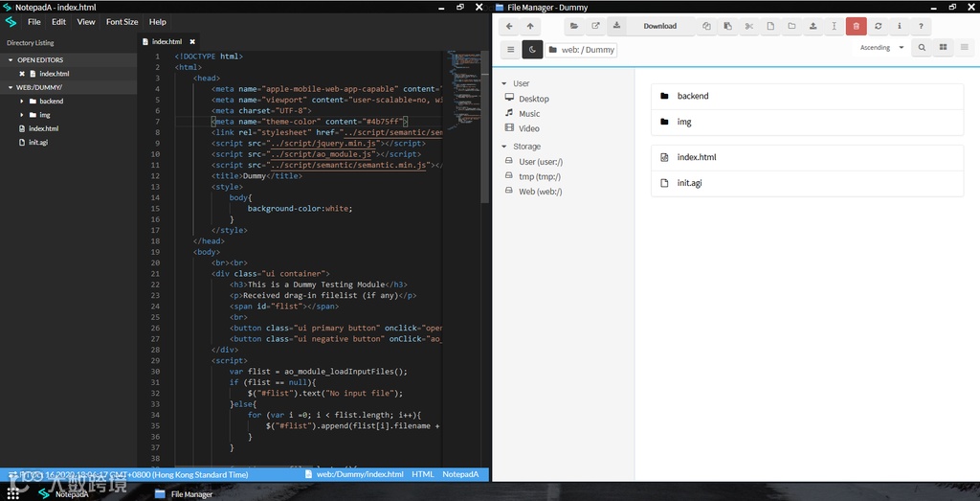Click the web: / Dummy path field
The width and height of the screenshot is (980, 501).
tap(581, 50)
